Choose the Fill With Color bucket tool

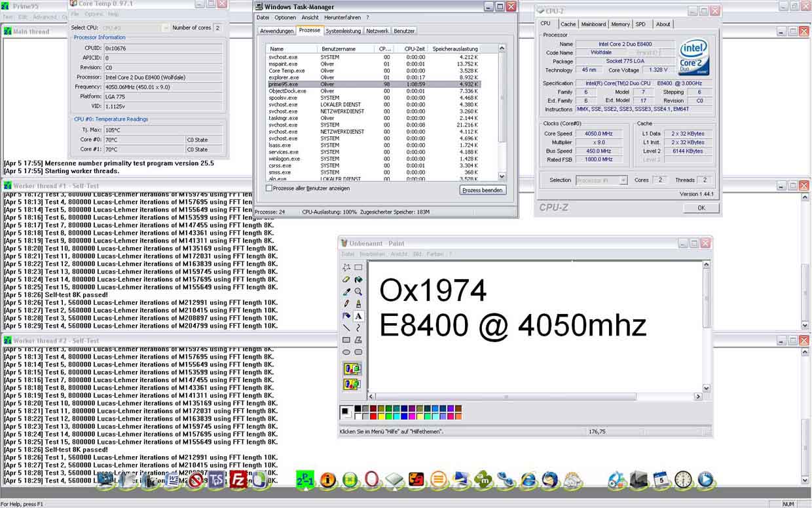(x=358, y=279)
